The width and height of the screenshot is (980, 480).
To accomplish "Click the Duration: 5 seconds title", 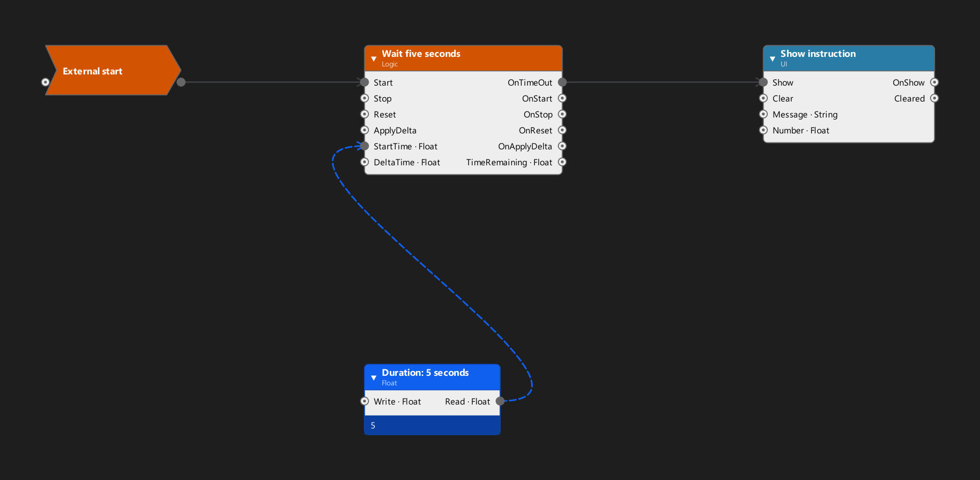I will pos(425,373).
